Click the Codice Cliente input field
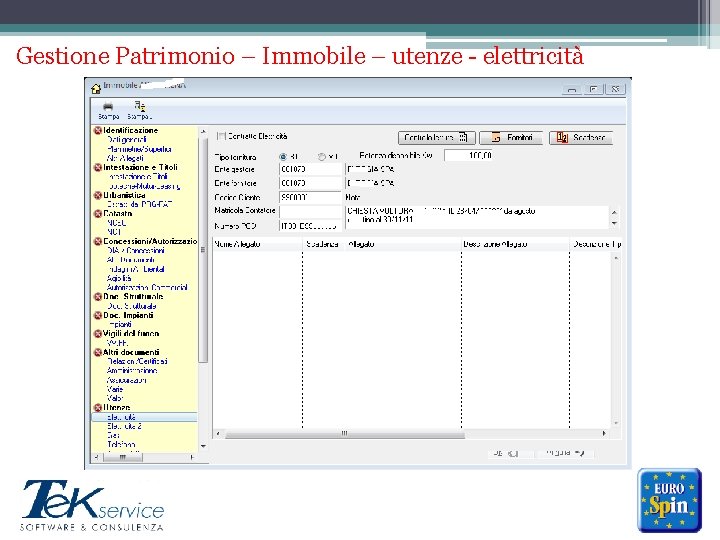The image size is (720, 540). pyautogui.click(x=310, y=198)
